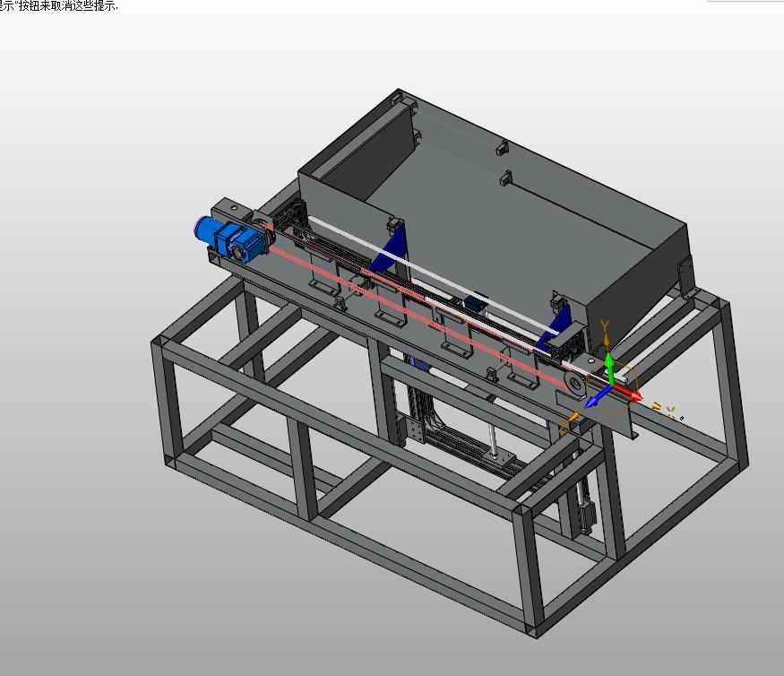This screenshot has height=676, width=784.
Task: Select the blue triangular bracket near the motor
Action: 389,250
